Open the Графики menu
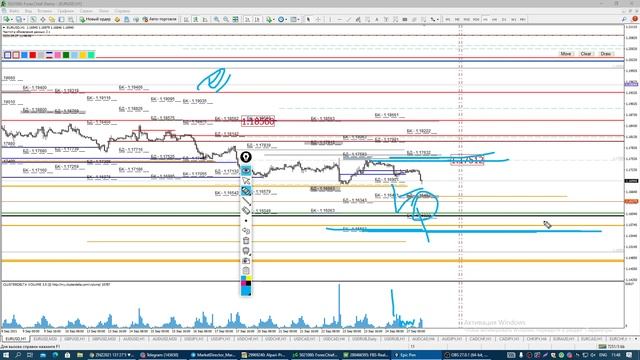The width and height of the screenshot is (640, 360). coord(65,11)
